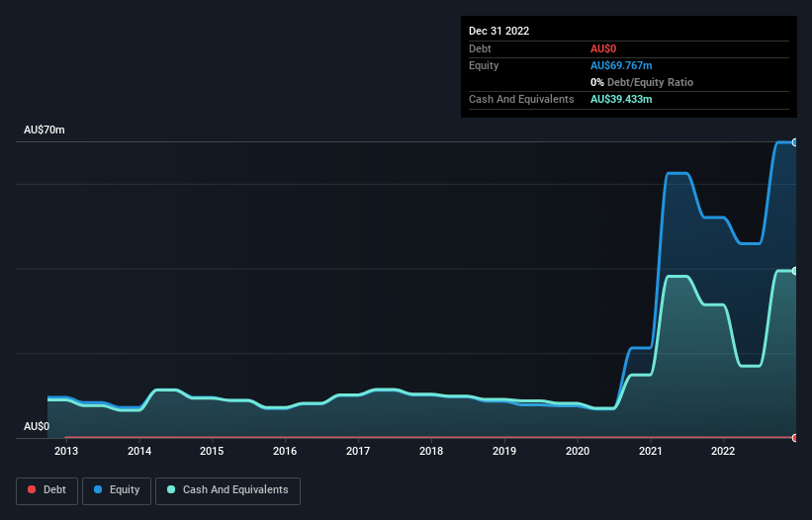Click the 2018 x-axis label
This screenshot has width=812, height=520.
(431, 451)
